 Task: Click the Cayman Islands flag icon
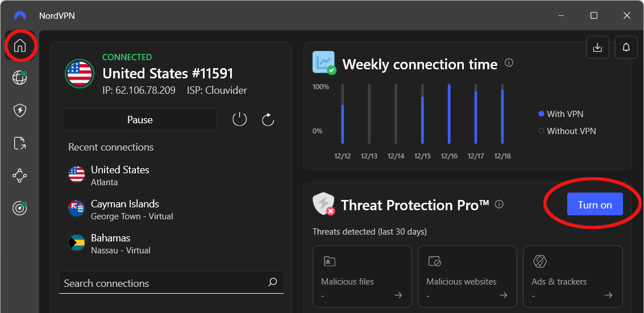[x=76, y=208]
